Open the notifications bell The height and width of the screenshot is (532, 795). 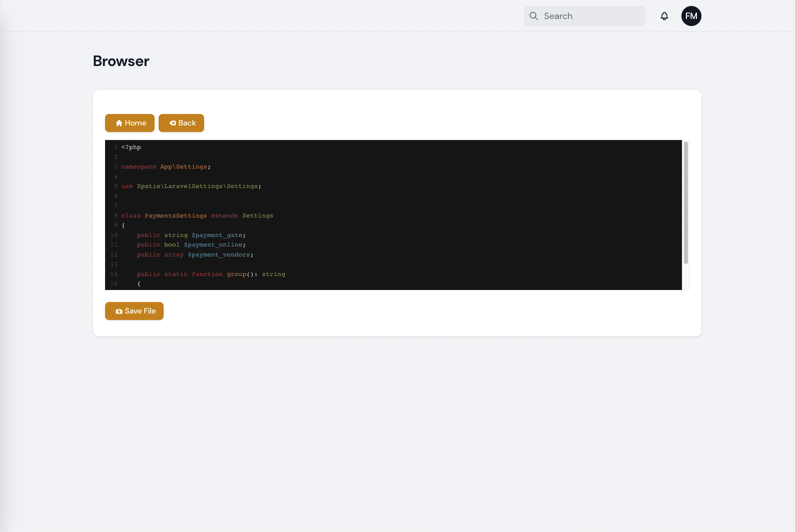click(664, 16)
